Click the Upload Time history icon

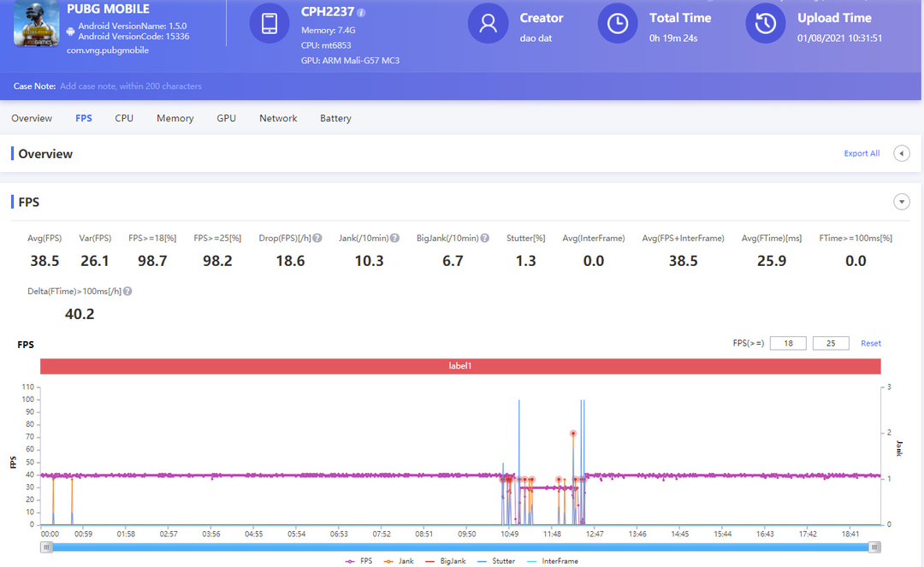point(766,24)
